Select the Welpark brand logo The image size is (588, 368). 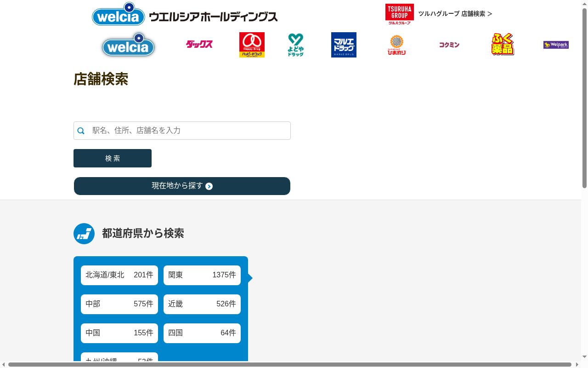coord(556,45)
